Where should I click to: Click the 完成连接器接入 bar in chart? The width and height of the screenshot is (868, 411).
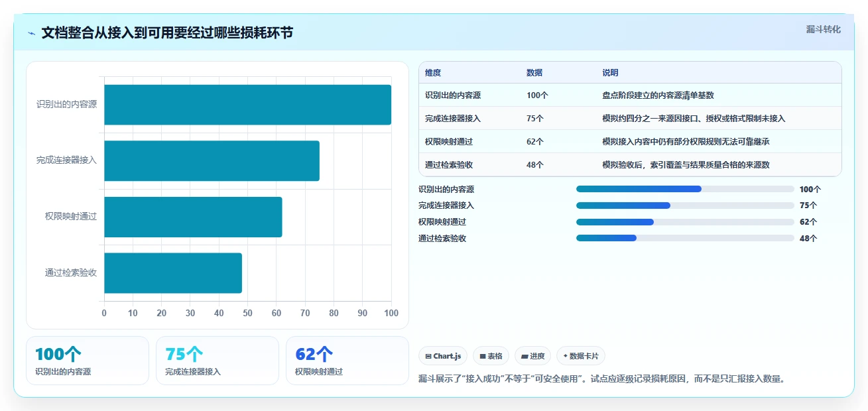[212, 160]
